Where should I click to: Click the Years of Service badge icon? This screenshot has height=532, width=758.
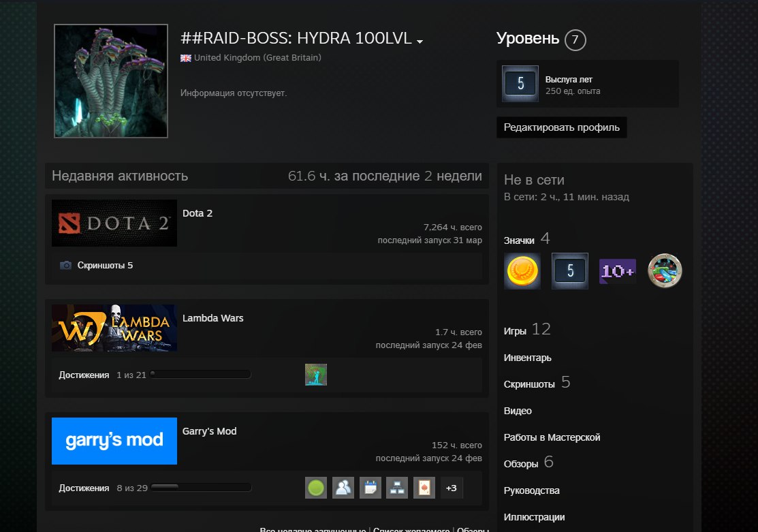[x=520, y=84]
